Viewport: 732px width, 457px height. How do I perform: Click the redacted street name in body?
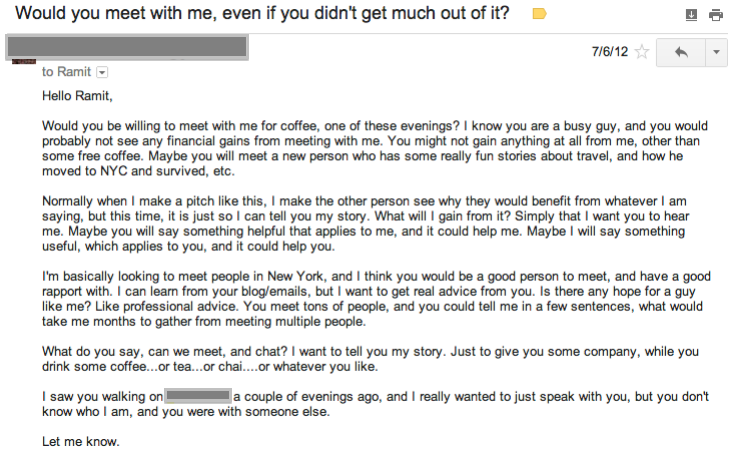pos(198,396)
